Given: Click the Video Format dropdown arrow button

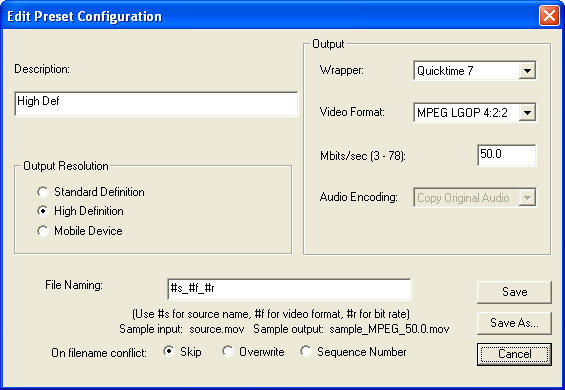Looking at the screenshot, I should click(x=527, y=112).
